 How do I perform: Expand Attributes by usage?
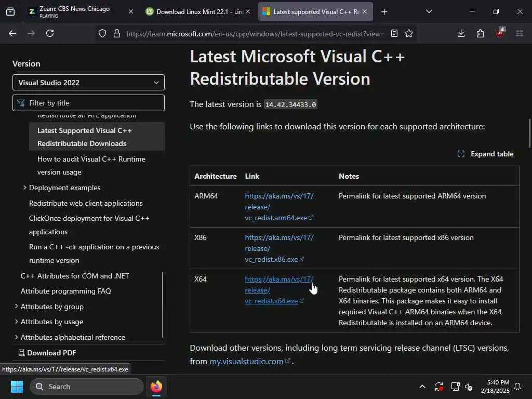click(52, 321)
